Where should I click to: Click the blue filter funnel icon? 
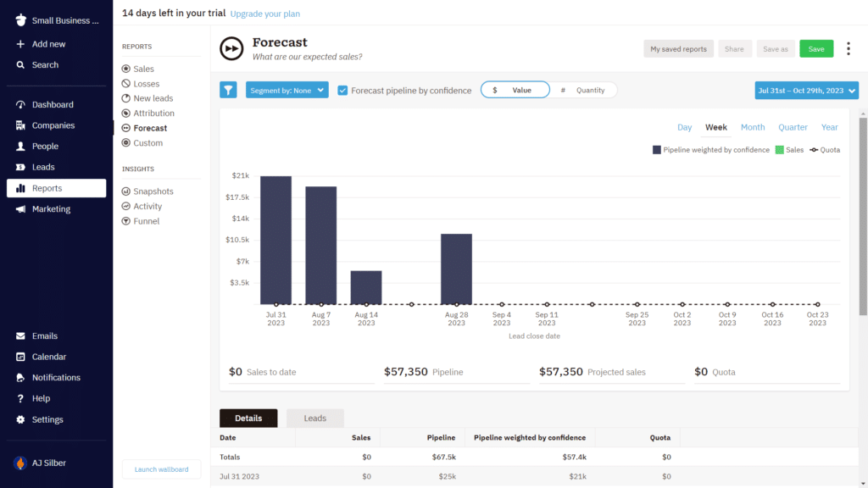[228, 90]
